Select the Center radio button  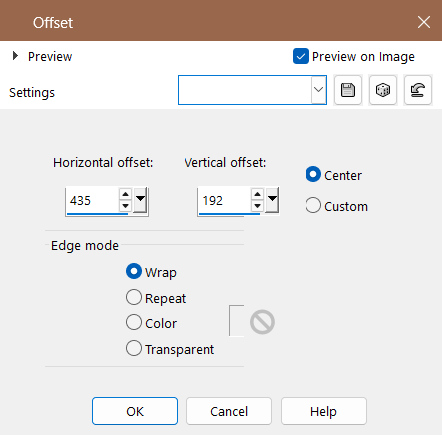pyautogui.click(x=313, y=175)
